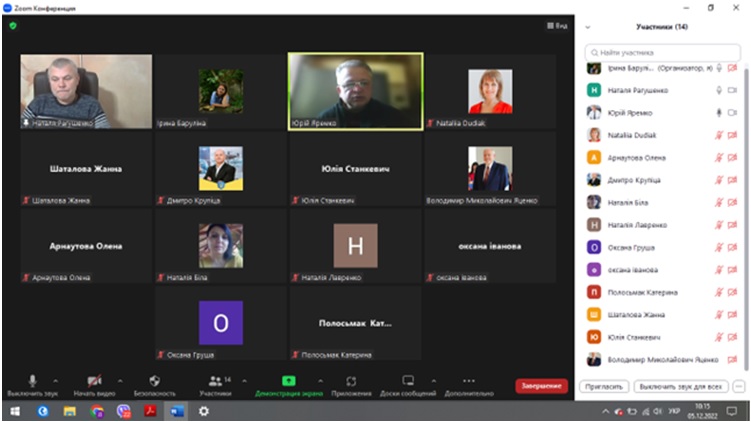Select Полосьмак Катерина in the participants list
The width and height of the screenshot is (751, 422).
pyautogui.click(x=662, y=292)
